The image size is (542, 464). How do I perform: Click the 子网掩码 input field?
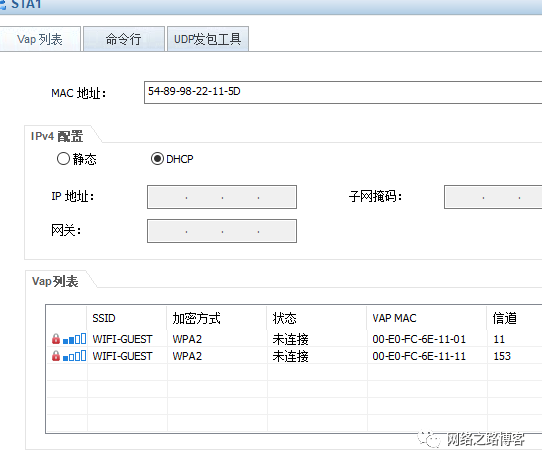click(x=493, y=197)
